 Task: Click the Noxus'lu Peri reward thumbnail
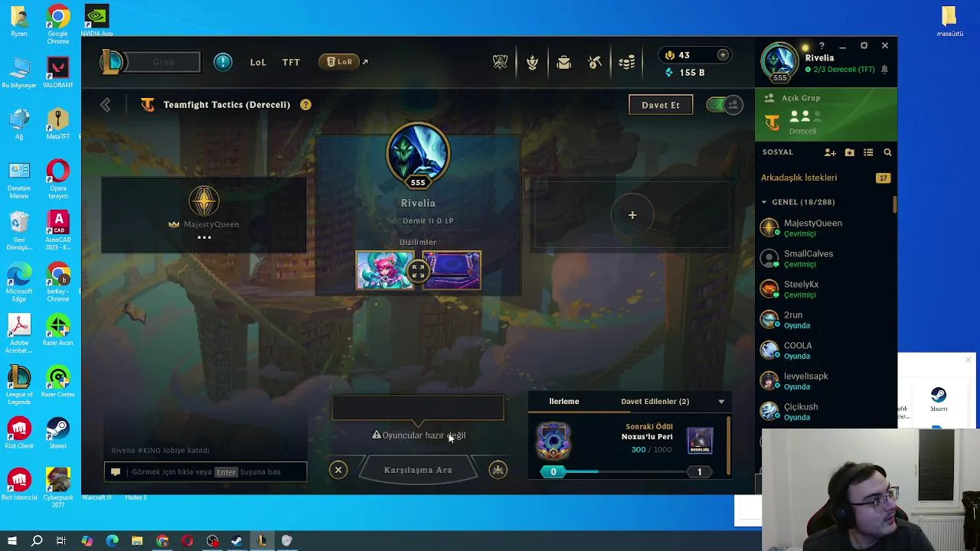[x=700, y=440]
